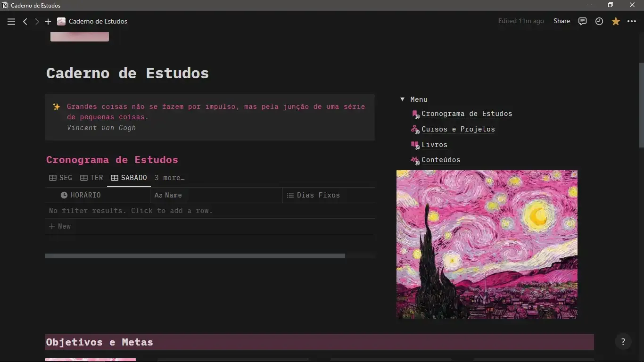This screenshot has width=644, height=362.
Task: Click the pink page icon thumbnail
Action: [80, 37]
